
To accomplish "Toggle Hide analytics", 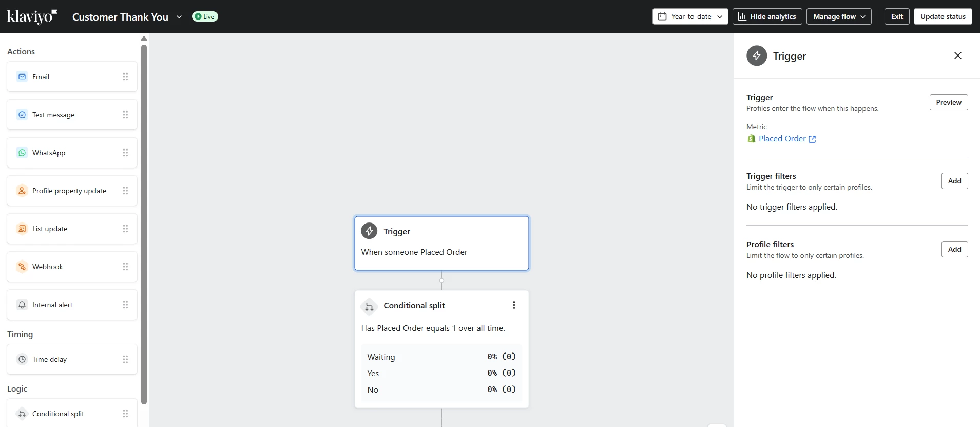I will click(767, 16).
